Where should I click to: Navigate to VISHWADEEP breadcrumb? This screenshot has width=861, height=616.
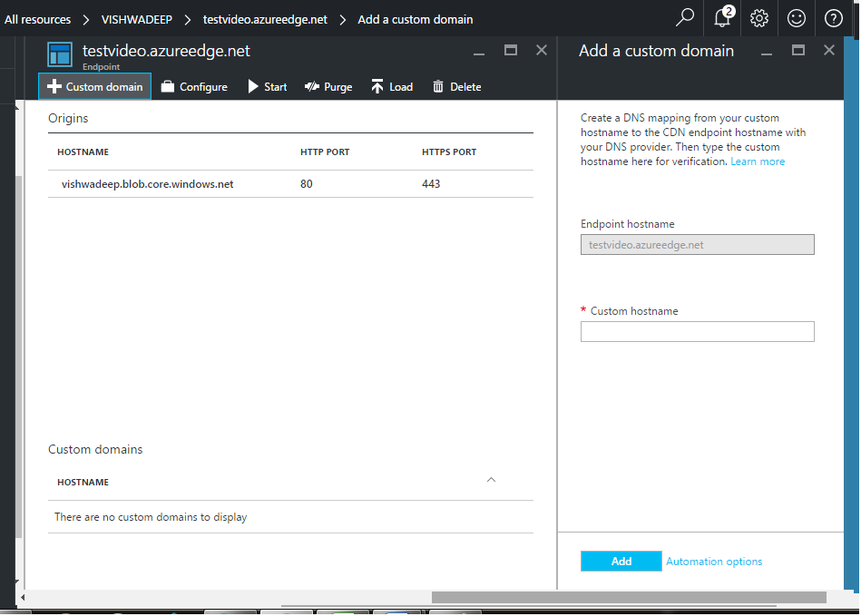[137, 20]
